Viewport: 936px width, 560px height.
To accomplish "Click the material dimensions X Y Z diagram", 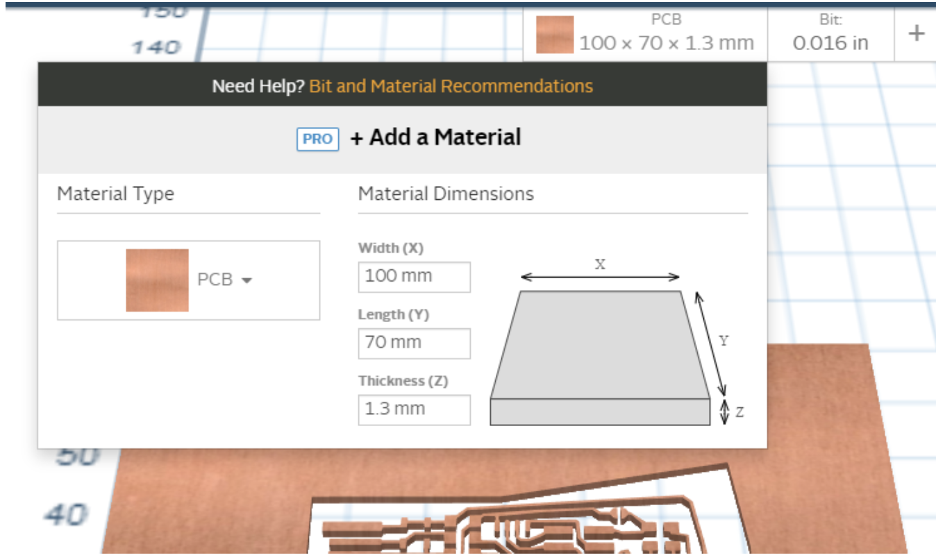I will tap(617, 341).
